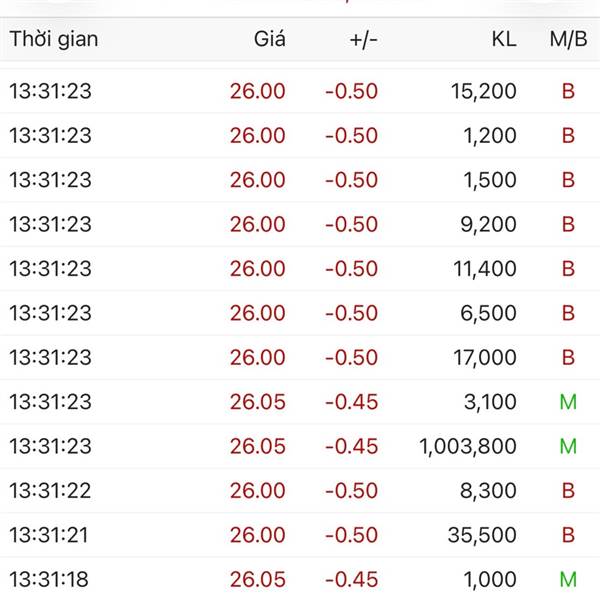Tap the KL volume column header
This screenshot has width=600, height=600.
click(504, 39)
